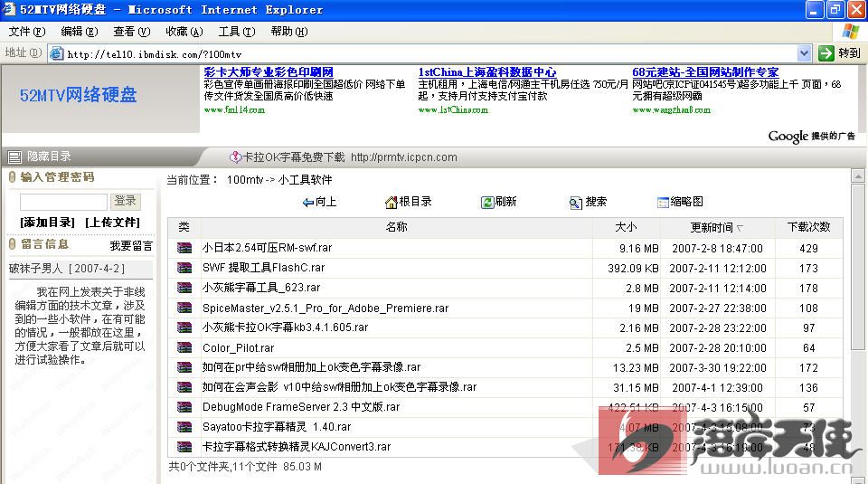The width and height of the screenshot is (868, 484).
Task: Open file 卡拉字幕格式转换精灵KAJConvert3.rar
Action: click(x=297, y=447)
